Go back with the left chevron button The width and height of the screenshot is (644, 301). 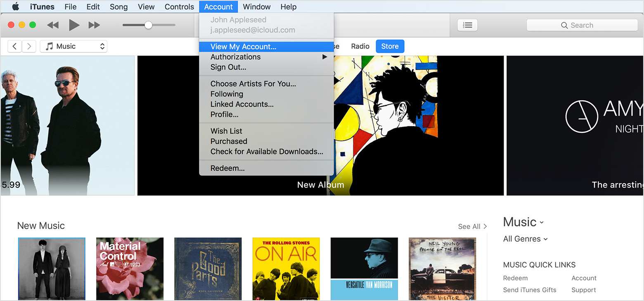pos(15,46)
